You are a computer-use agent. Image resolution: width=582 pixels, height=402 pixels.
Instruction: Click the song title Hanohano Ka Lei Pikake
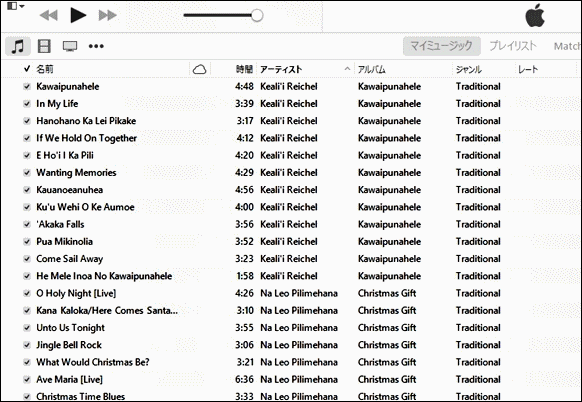click(x=86, y=121)
